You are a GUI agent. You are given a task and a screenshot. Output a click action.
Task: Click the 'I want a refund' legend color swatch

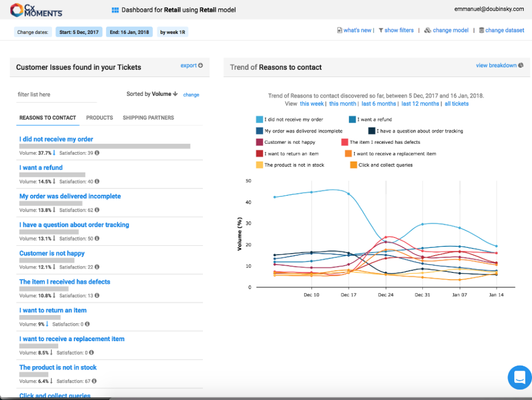[352, 119]
